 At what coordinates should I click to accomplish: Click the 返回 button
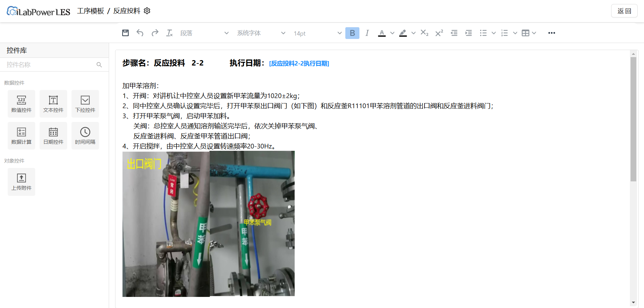(x=624, y=11)
